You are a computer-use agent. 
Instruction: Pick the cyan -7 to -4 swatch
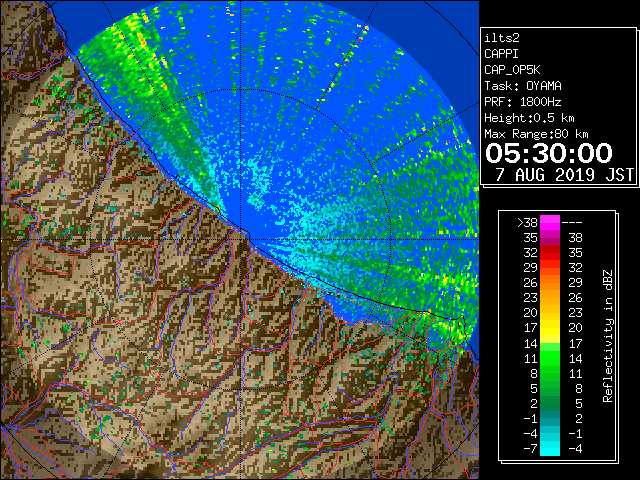(x=550, y=448)
